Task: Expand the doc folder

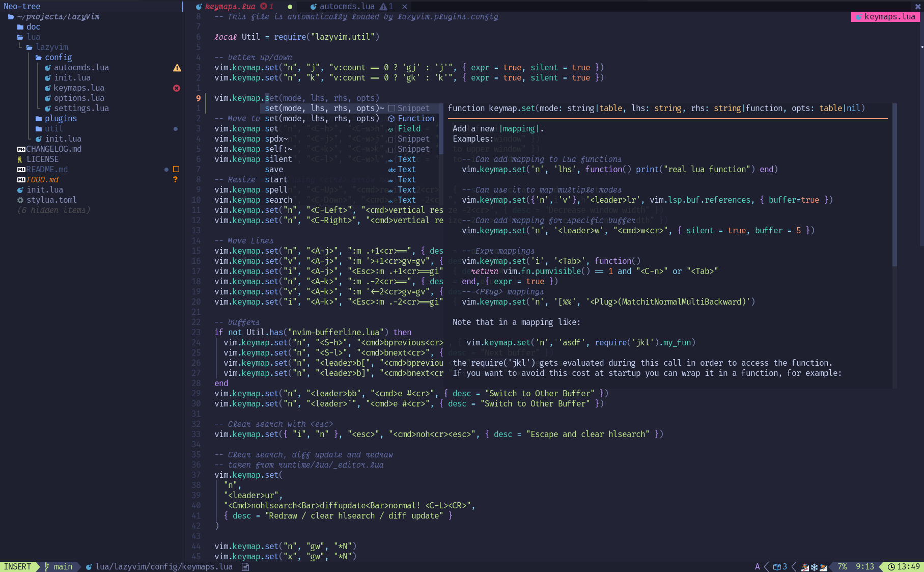Action: click(34, 26)
